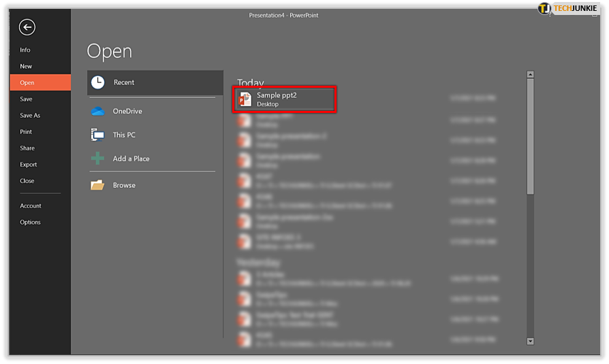Click the back arrow to exit Backstage
609x364 pixels.
[x=27, y=27]
